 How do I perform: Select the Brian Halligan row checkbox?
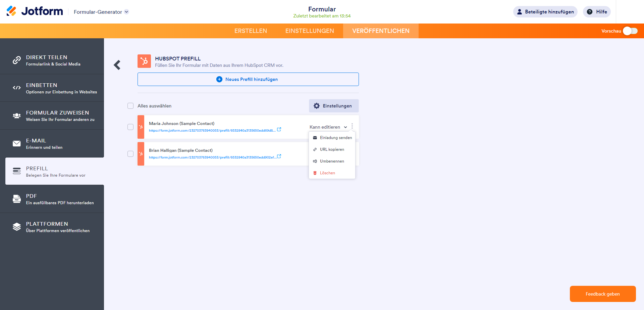(130, 154)
